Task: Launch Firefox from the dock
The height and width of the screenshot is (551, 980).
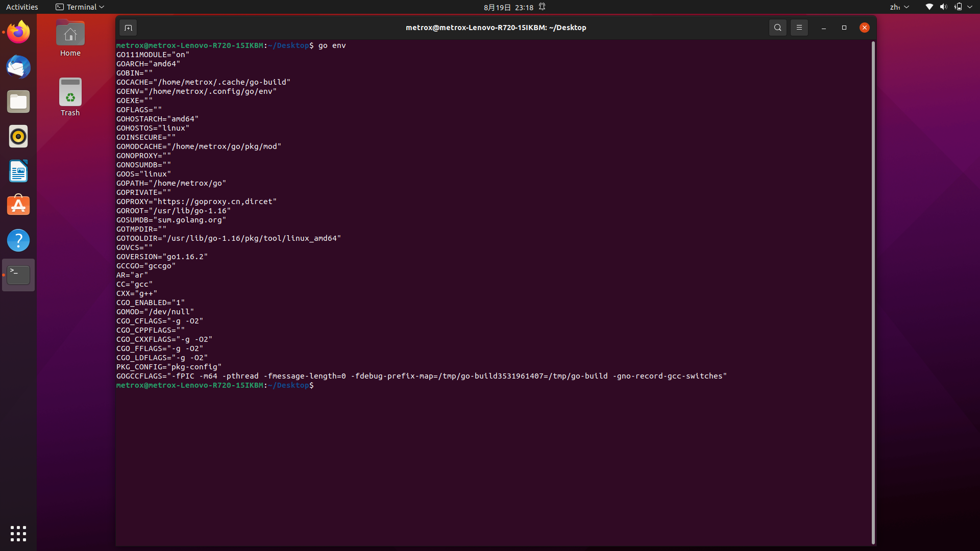Action: [18, 33]
